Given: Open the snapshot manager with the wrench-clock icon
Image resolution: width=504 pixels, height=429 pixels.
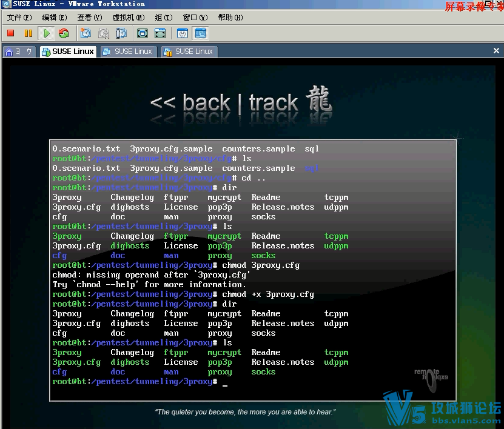Looking at the screenshot, I should coord(121,33).
